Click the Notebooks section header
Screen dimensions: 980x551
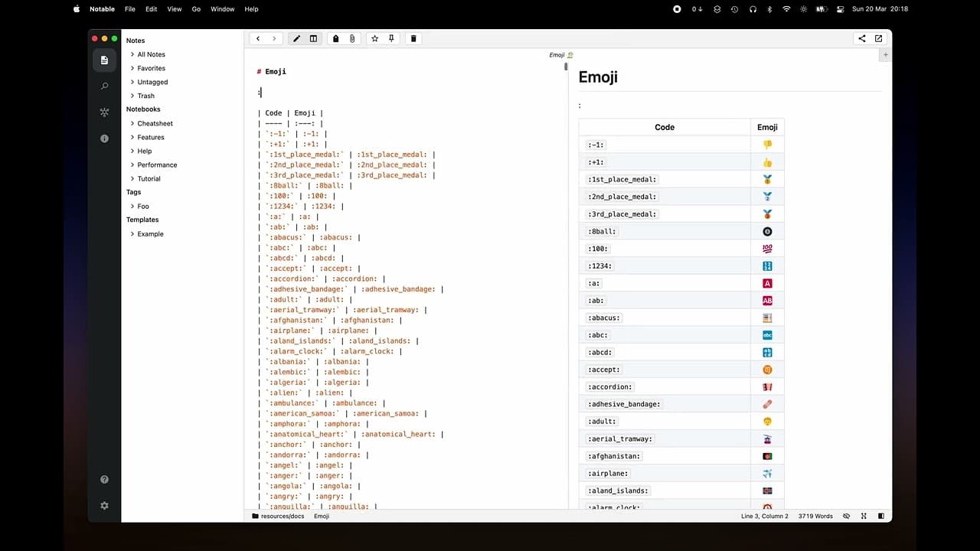point(143,109)
